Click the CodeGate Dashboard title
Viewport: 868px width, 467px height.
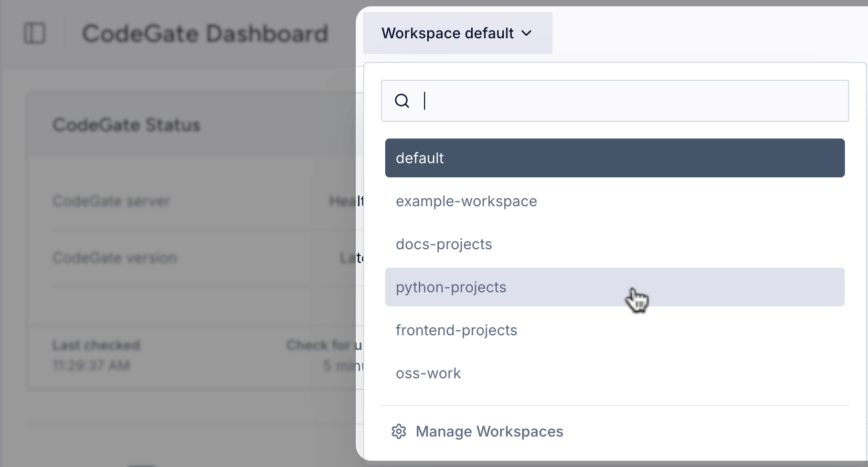click(205, 34)
